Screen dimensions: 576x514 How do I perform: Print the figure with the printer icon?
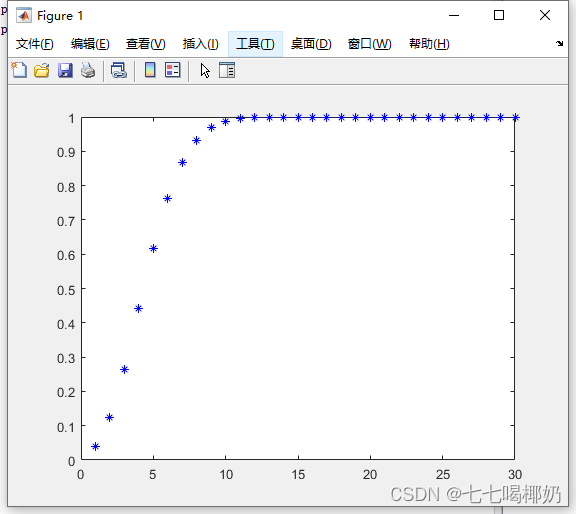point(88,70)
